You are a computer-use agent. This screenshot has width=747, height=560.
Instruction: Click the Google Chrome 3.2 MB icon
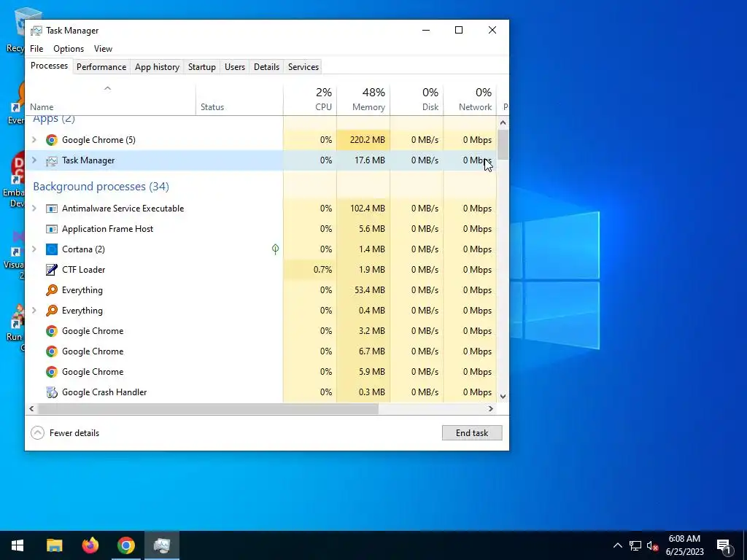pyautogui.click(x=52, y=331)
